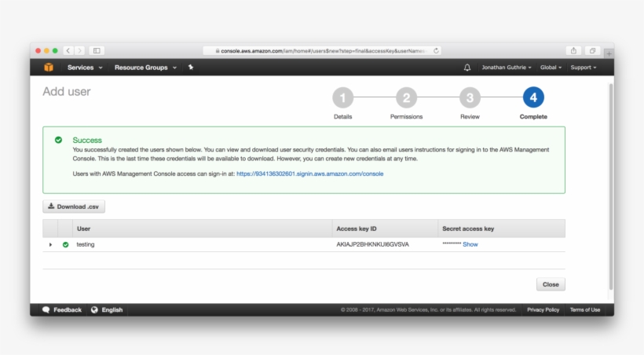
Task: Expand the testing user row
Action: click(x=50, y=244)
